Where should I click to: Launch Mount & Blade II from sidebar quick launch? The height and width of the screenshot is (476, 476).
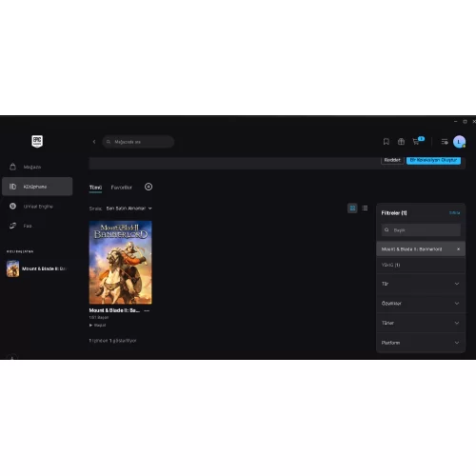click(37, 268)
